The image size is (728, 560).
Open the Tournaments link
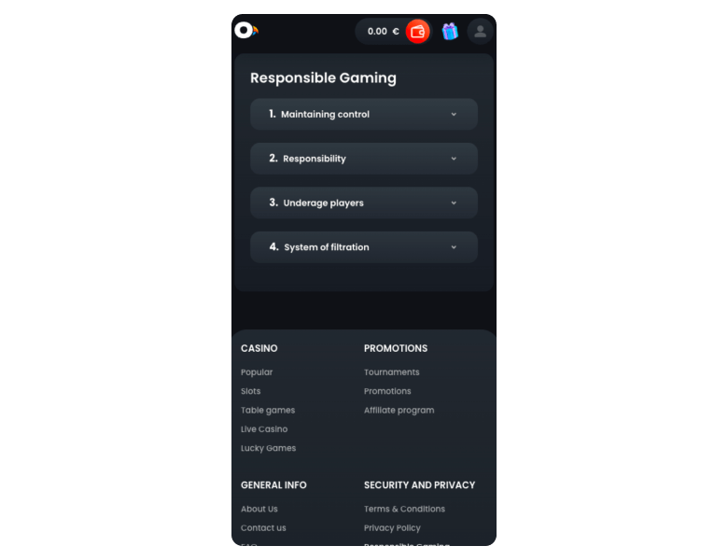(392, 372)
